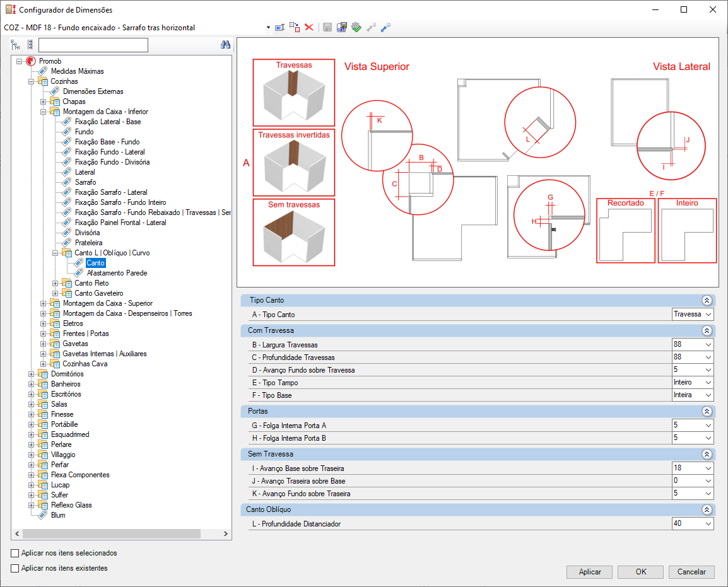The width and height of the screenshot is (728, 587).
Task: Click the grayed-out floppy disk save icon
Action: coord(327,27)
